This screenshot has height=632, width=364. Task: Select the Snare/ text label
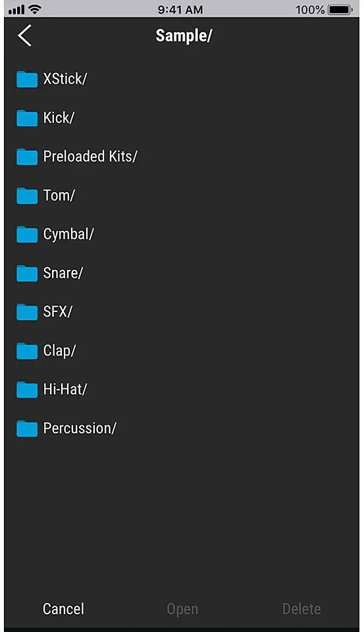(x=63, y=273)
